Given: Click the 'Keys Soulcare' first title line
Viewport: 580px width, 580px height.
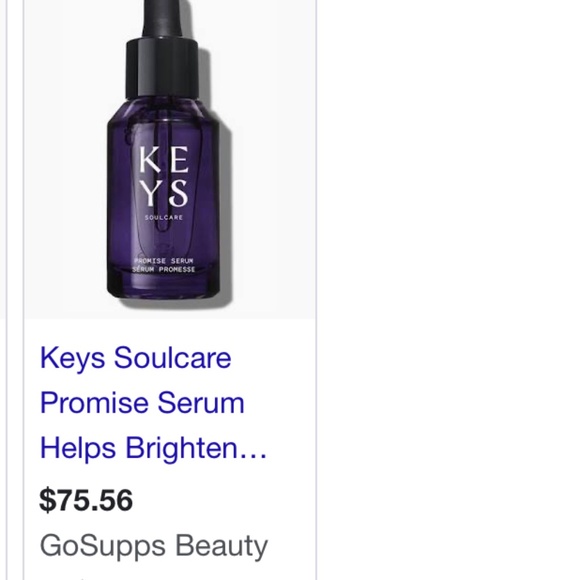Looking at the screenshot, I should (135, 358).
